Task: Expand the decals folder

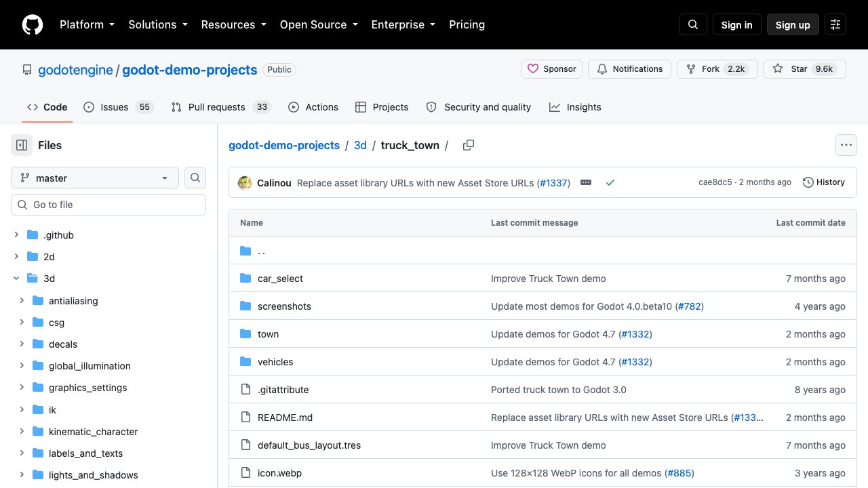Action: tap(22, 344)
